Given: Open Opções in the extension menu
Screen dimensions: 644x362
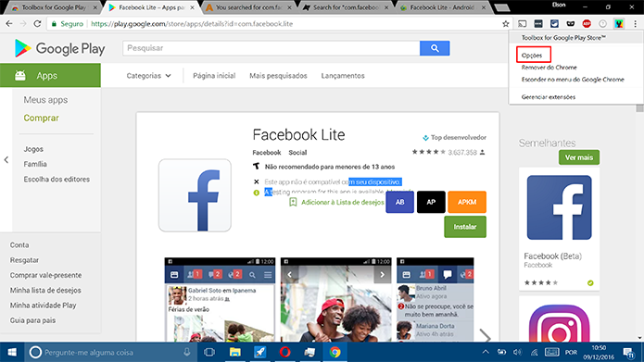Looking at the screenshot, I should click(532, 55).
